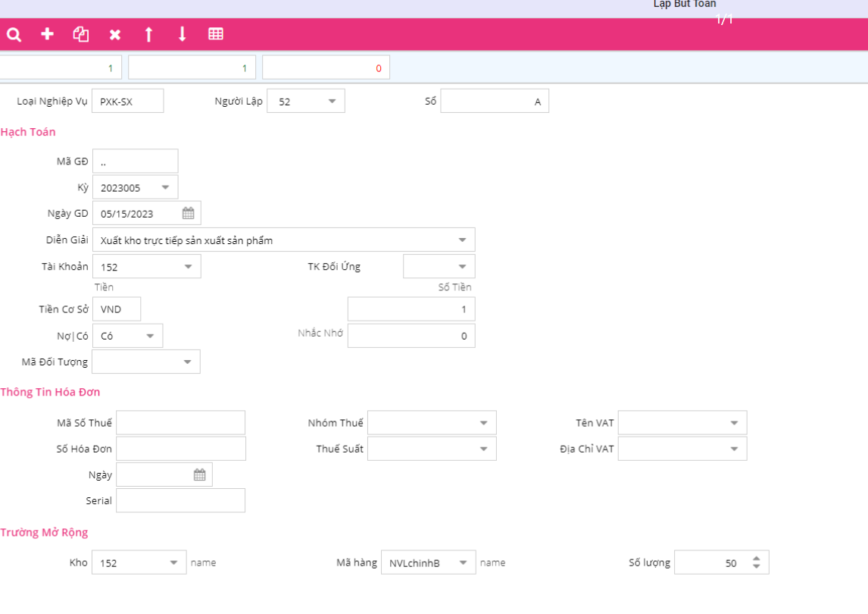Focus the Loại Nghiệp Vụ text field
The height and width of the screenshot is (614, 868).
click(x=127, y=102)
